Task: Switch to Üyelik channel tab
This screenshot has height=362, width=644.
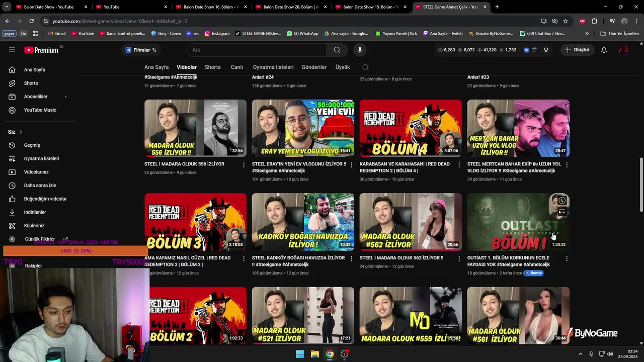Action: [x=343, y=67]
